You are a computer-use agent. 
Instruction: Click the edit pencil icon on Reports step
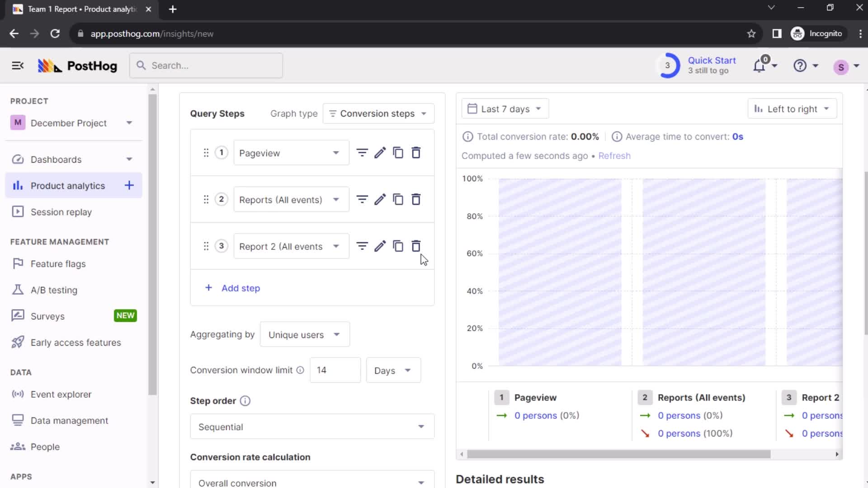click(x=380, y=200)
